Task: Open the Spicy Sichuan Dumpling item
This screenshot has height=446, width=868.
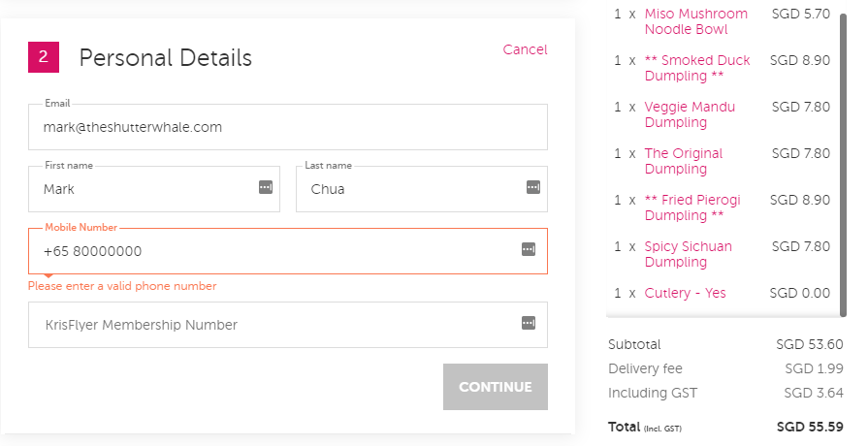Action: pyautogui.click(x=688, y=254)
